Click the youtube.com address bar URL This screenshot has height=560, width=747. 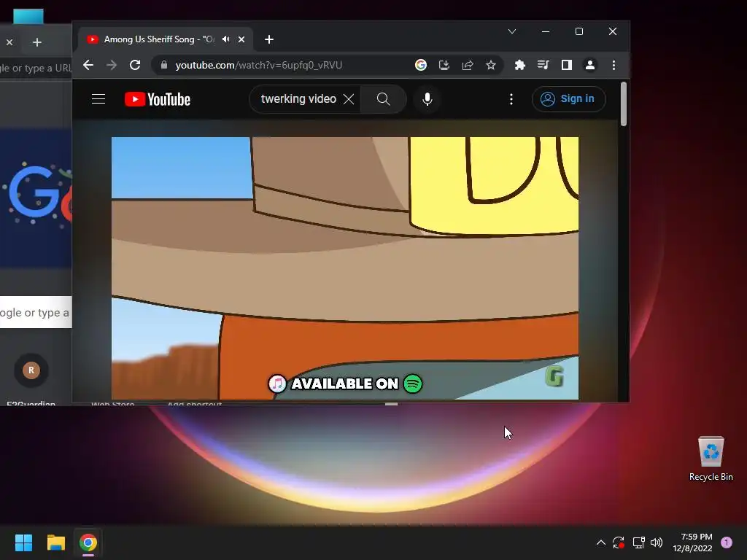coord(259,65)
